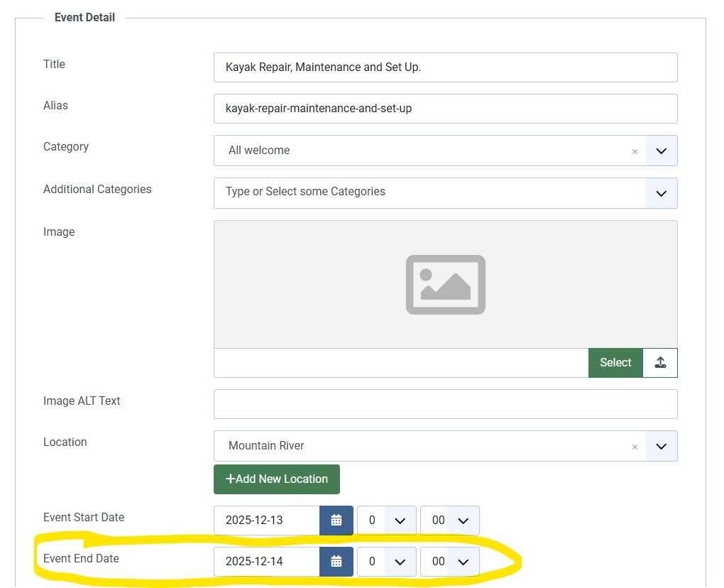This screenshot has width=724, height=588.
Task: Expand the Additional Categories dropdown
Action: click(x=661, y=193)
